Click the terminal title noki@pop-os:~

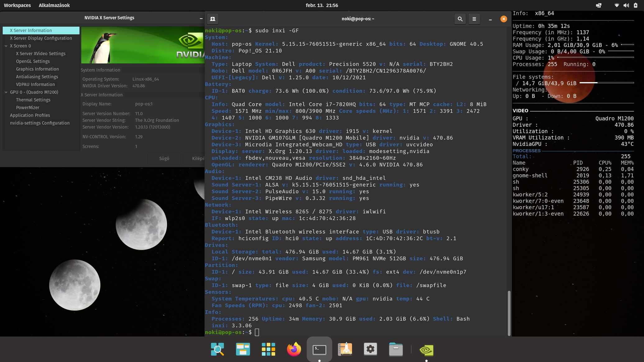(x=358, y=19)
